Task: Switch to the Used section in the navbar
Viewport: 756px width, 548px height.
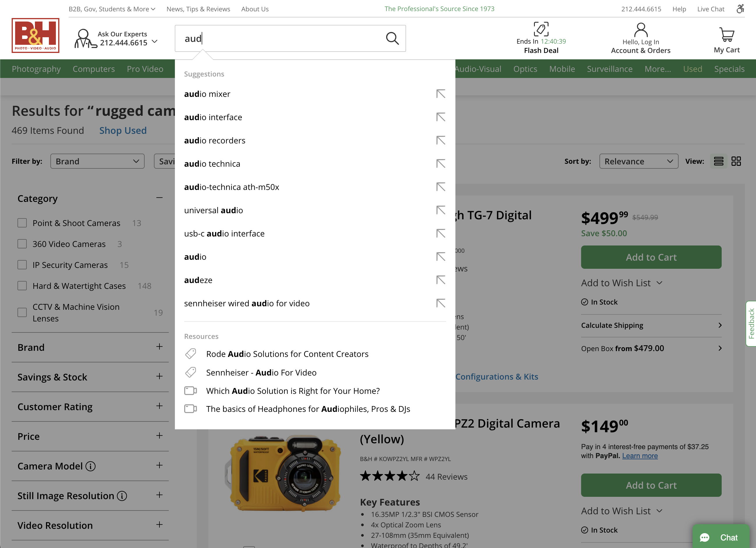Action: [693, 69]
